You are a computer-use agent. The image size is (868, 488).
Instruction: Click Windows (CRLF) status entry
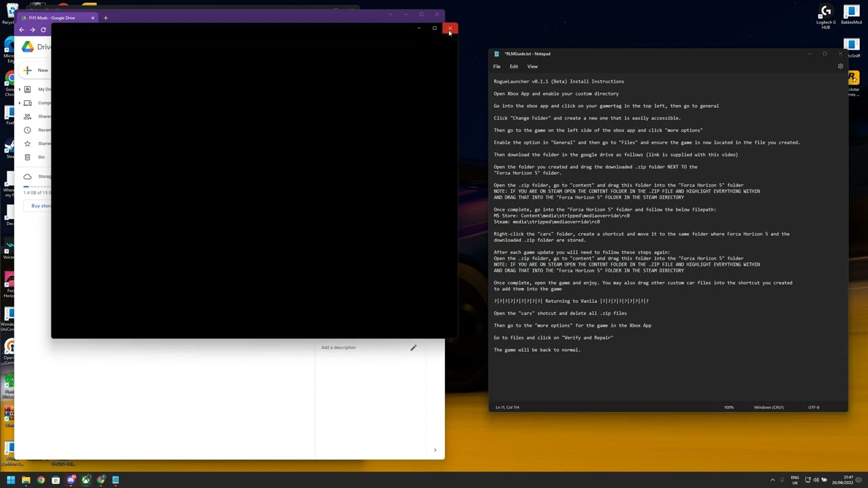click(769, 407)
